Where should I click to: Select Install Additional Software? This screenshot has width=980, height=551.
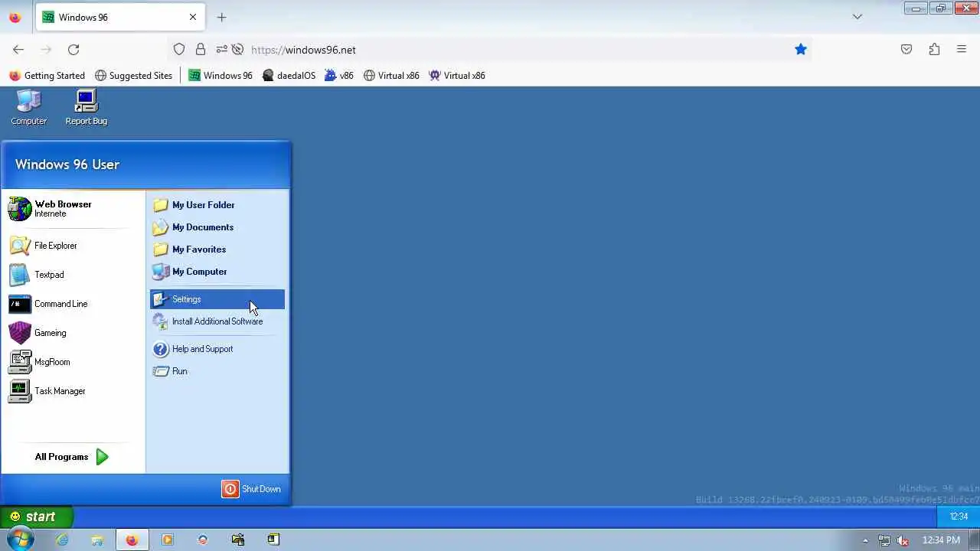(217, 321)
